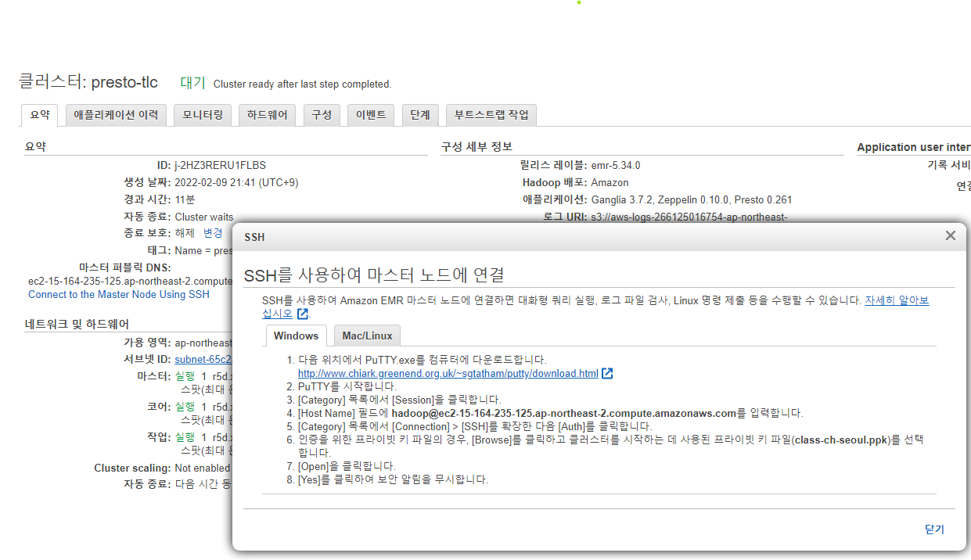Open the 부트스트랩 작업 tab
The width and height of the screenshot is (971, 560).
(x=491, y=115)
